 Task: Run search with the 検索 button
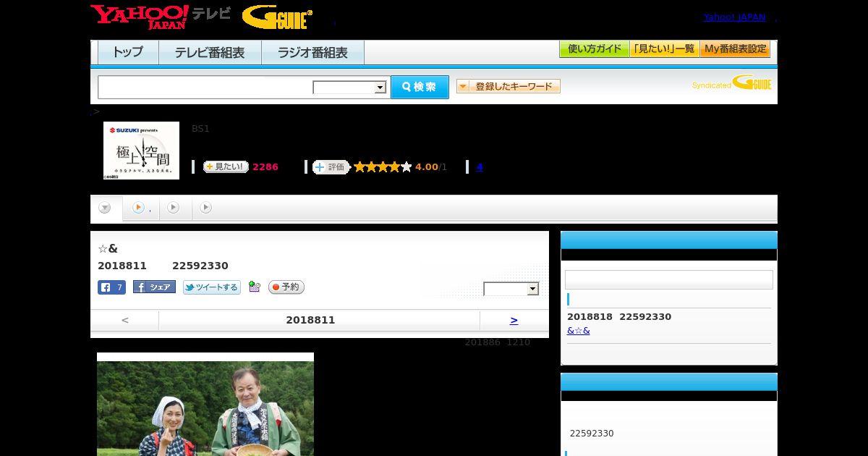coord(420,87)
